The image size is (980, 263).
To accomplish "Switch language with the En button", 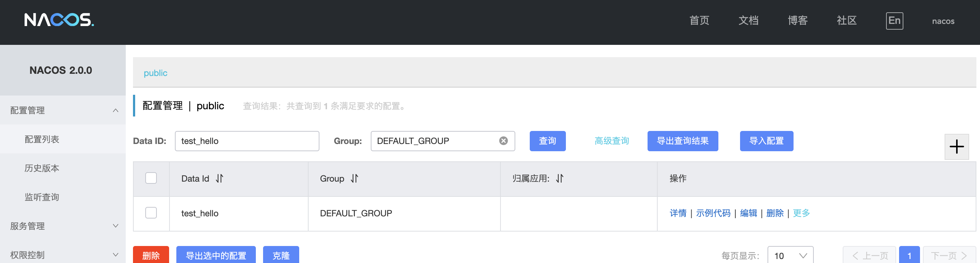I will 894,21.
